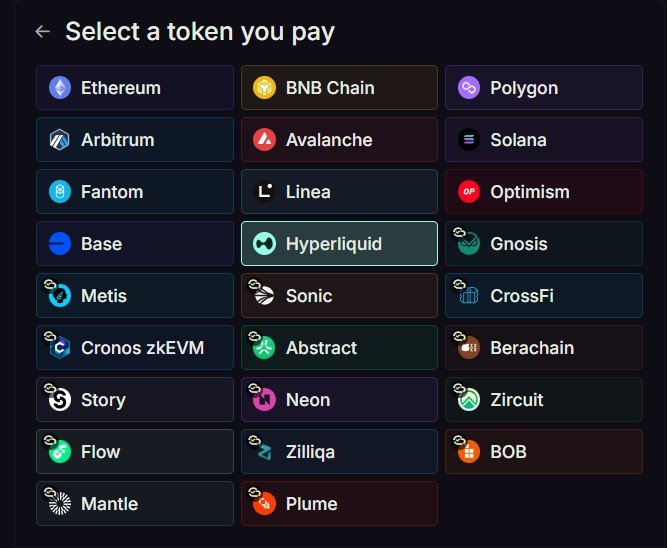Screen dimensions: 667x548
Task: Pick the Sonic network
Action: click(x=339, y=295)
